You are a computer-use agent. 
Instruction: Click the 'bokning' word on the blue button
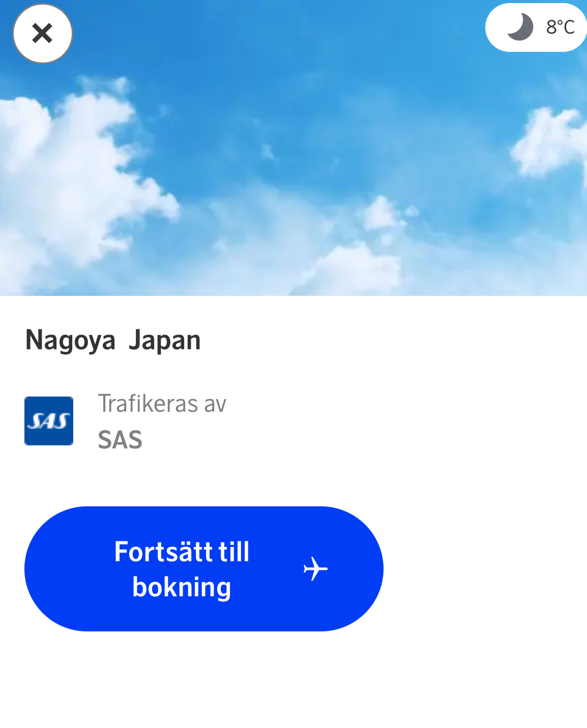pyautogui.click(x=182, y=587)
